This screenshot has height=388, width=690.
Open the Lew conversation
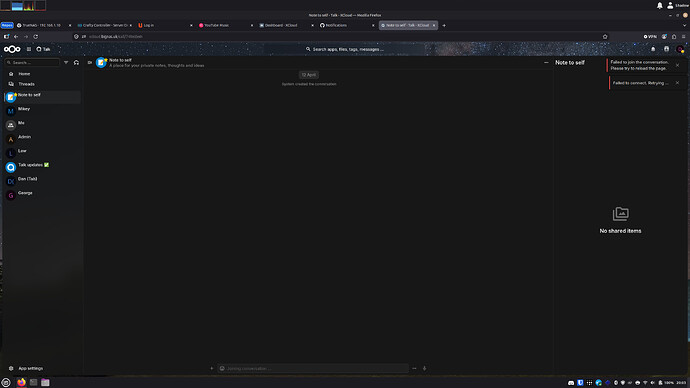tap(42, 153)
